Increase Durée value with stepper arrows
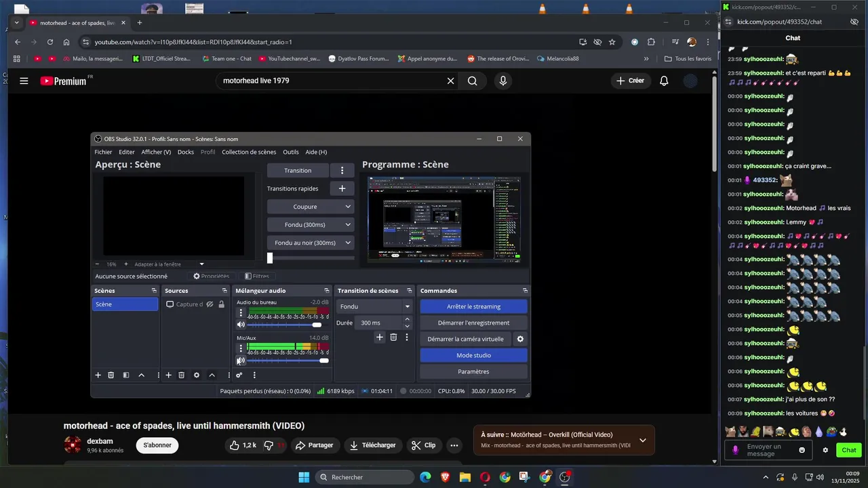The width and height of the screenshot is (868, 488). (407, 319)
